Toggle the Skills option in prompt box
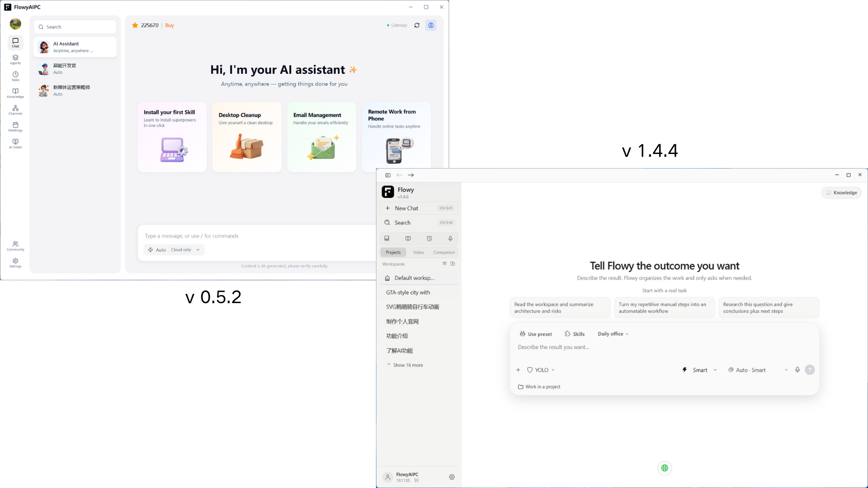868x488 pixels. pos(575,334)
